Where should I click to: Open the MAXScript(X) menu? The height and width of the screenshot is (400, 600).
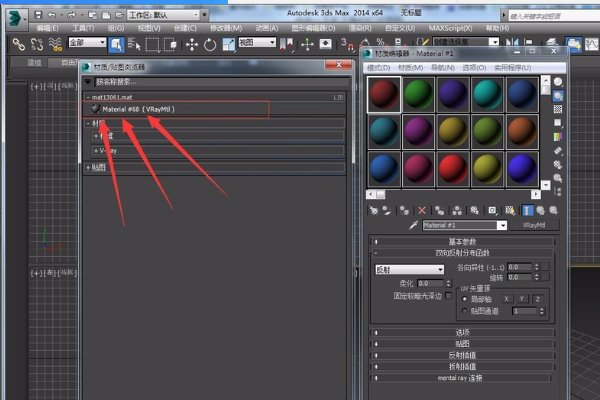450,28
